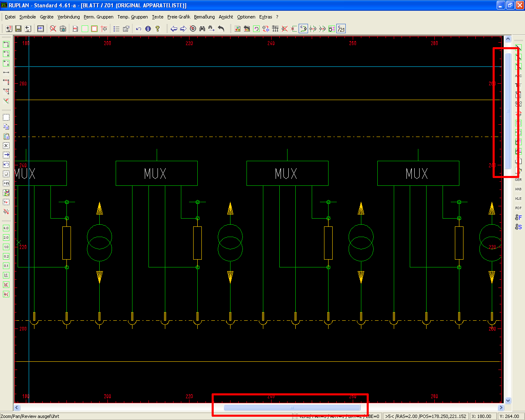Click the horizontal scrollbar right arrow
Viewport: 525px width, 420px height.
pos(501,408)
